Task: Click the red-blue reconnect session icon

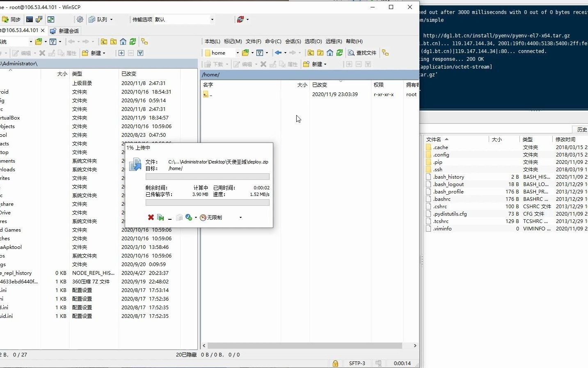Action: point(240,19)
